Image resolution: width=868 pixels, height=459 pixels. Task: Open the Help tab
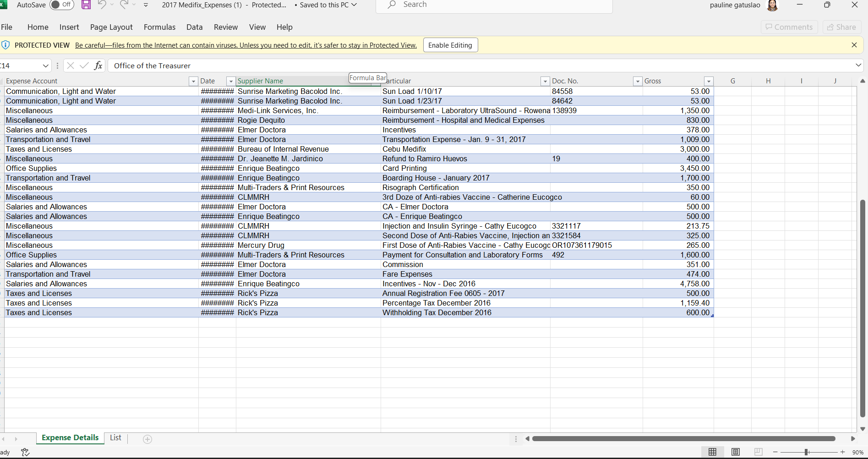tap(284, 27)
